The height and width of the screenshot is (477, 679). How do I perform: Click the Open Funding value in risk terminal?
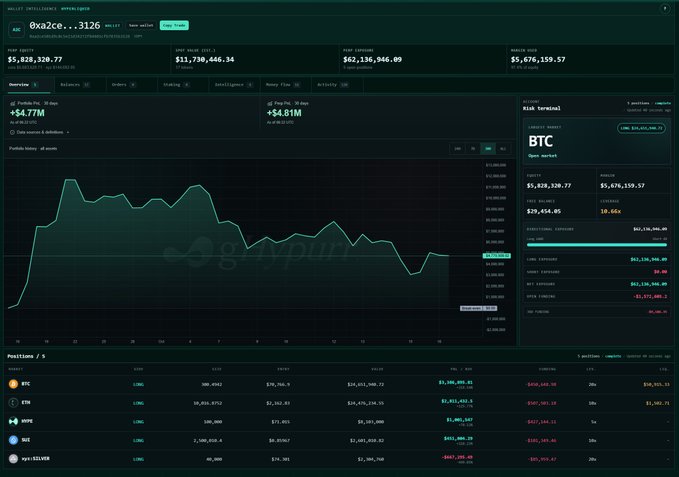point(650,297)
